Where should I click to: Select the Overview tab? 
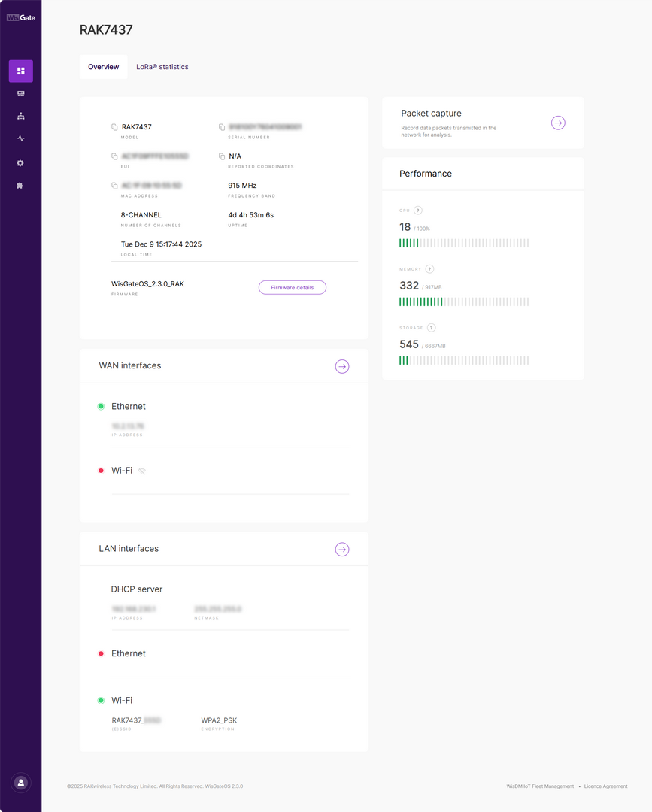pos(103,67)
